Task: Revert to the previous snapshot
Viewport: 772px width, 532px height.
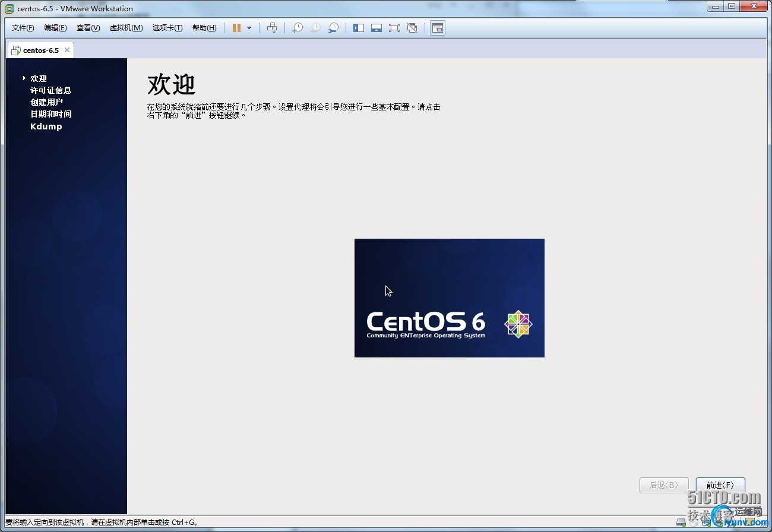Action: point(315,28)
